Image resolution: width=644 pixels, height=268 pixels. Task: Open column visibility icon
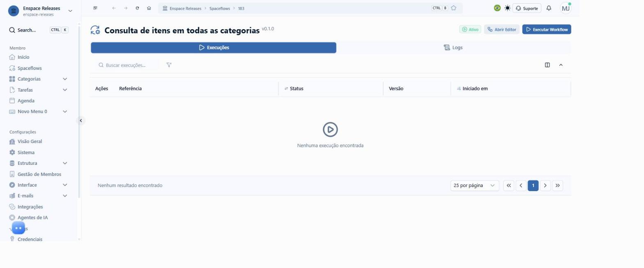click(x=547, y=65)
